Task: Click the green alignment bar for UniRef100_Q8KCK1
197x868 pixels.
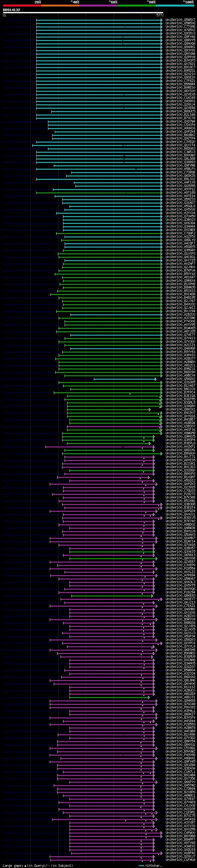Action: [109, 410]
